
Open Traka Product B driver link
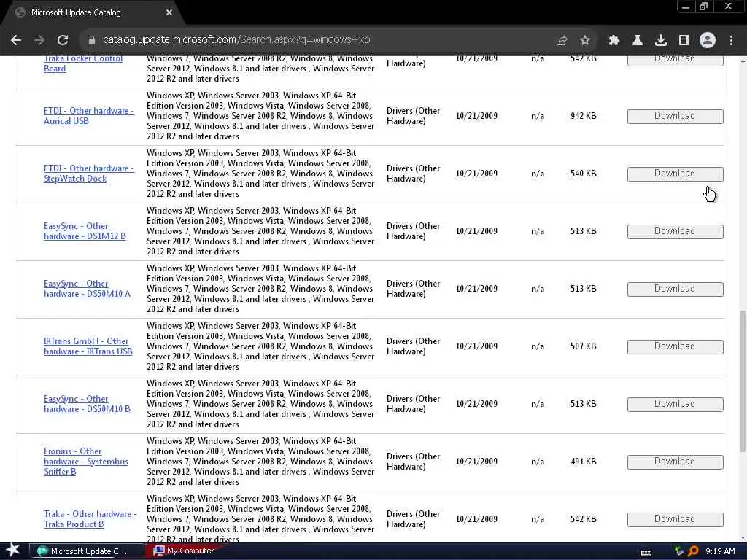point(90,519)
